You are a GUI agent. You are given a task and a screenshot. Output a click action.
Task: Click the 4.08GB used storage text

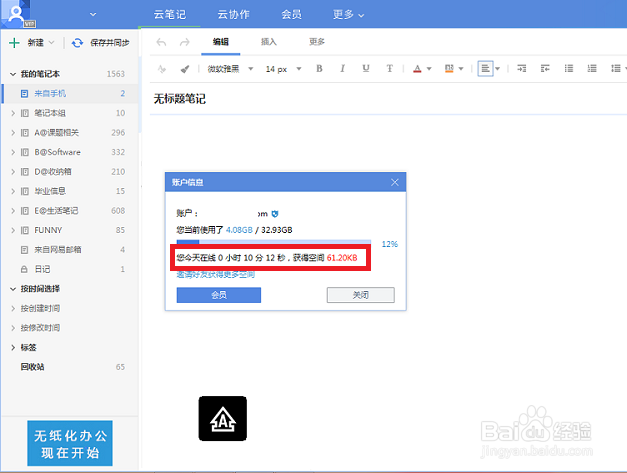[x=239, y=230]
